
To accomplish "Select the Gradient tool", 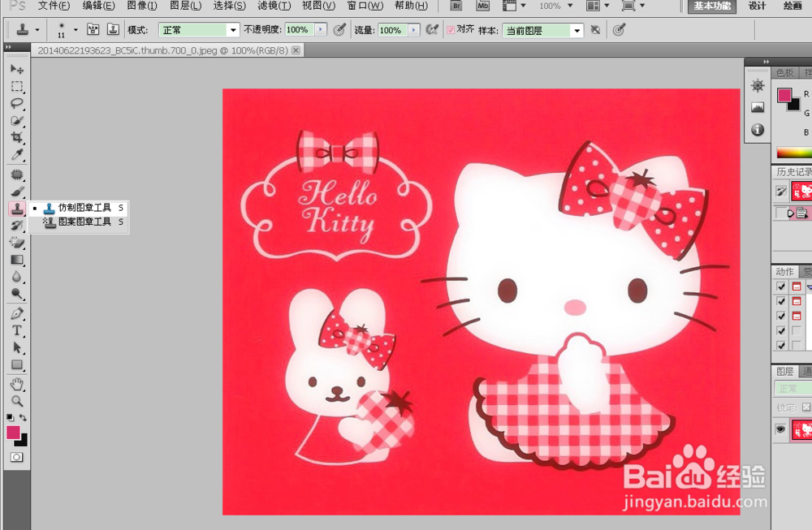I will (16, 260).
